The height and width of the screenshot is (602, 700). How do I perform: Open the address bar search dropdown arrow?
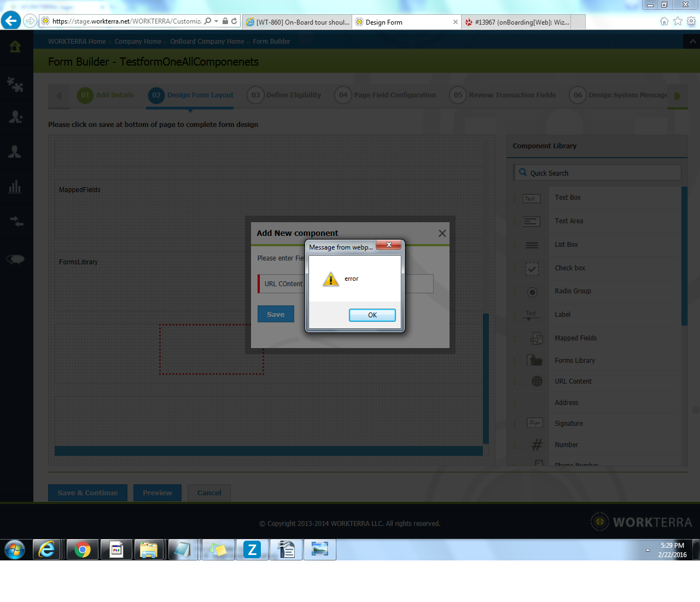[217, 21]
